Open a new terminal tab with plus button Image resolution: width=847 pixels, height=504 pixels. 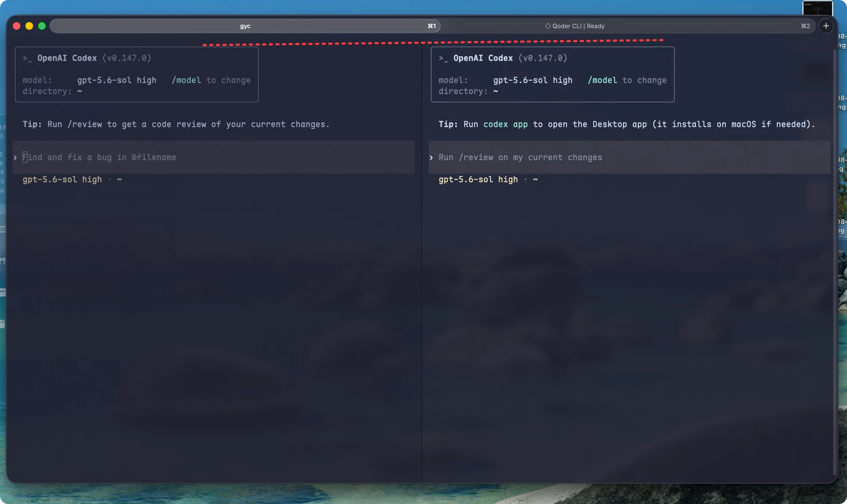point(826,26)
